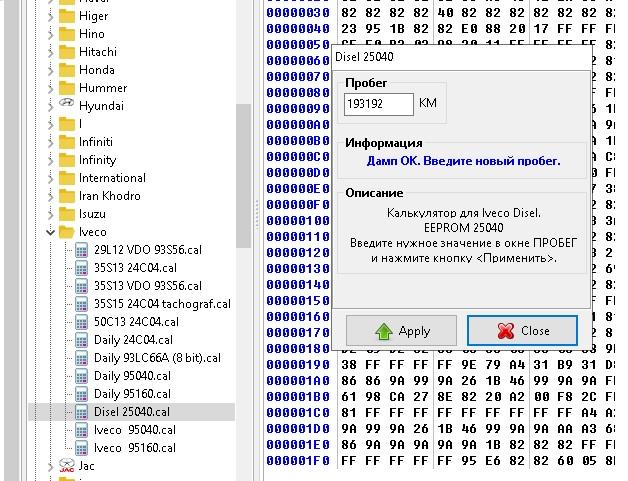
Task: Click hex offset 00000040
Action: 298,29
